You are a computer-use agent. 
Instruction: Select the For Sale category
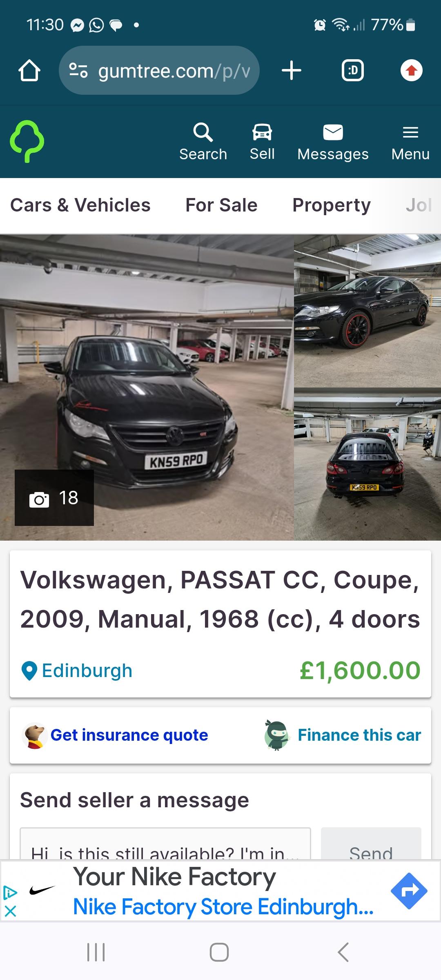pos(221,205)
